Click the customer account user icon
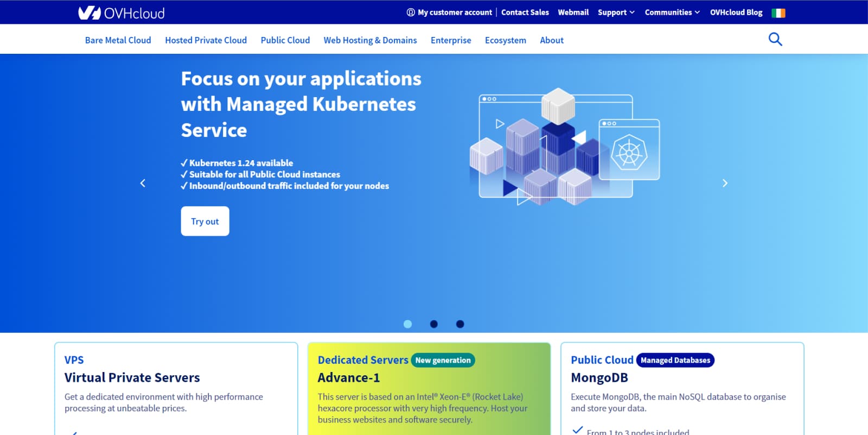 click(411, 12)
